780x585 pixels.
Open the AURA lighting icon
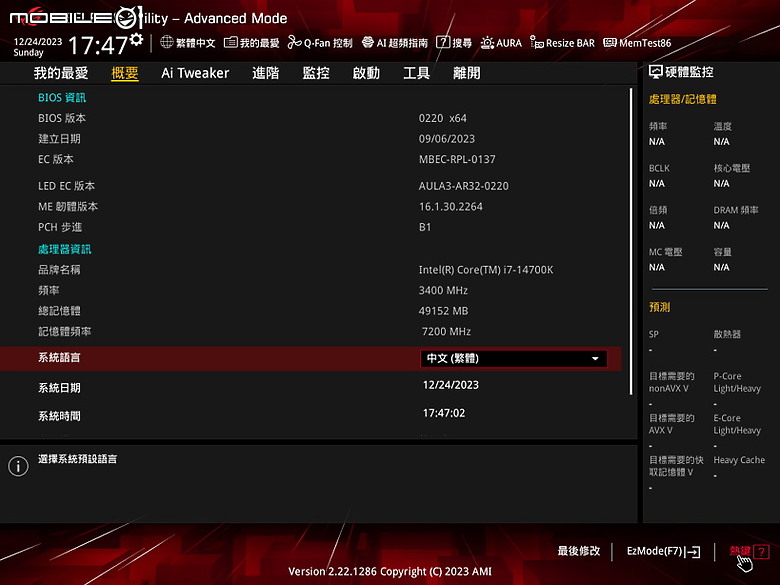pyautogui.click(x=487, y=43)
